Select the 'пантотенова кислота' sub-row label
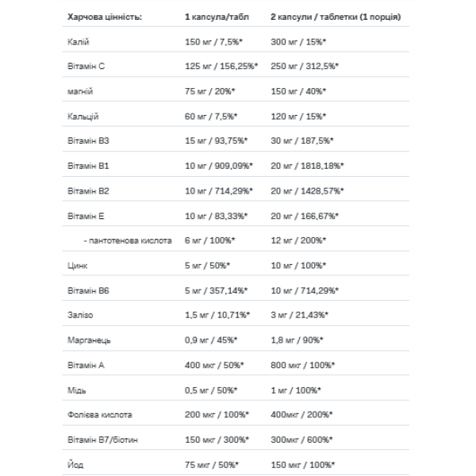The height and width of the screenshot is (476, 476). click(x=126, y=240)
